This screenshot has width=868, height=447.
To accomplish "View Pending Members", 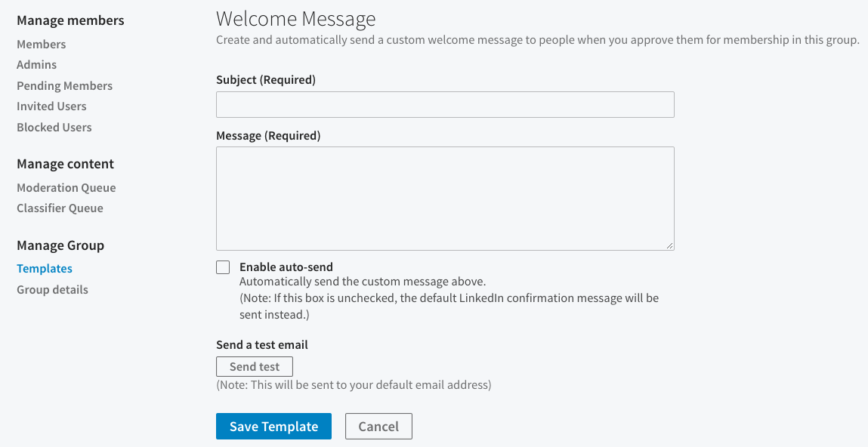I will coord(64,85).
